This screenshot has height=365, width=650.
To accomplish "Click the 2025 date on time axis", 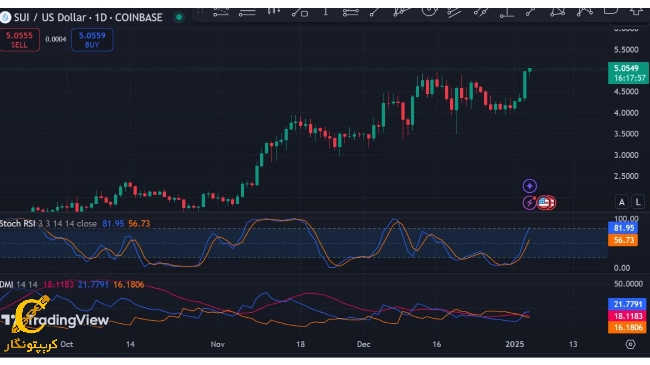I will [515, 344].
